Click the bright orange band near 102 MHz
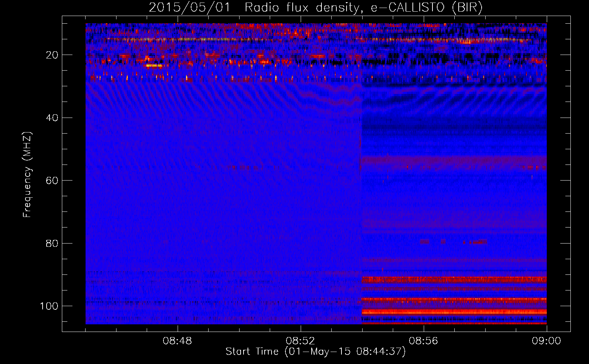The height and width of the screenshot is (364, 589). click(x=454, y=312)
